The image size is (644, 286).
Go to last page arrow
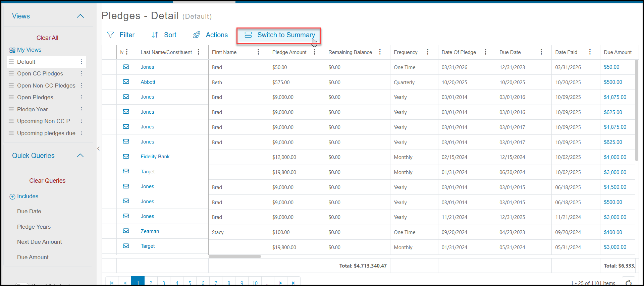(x=293, y=283)
